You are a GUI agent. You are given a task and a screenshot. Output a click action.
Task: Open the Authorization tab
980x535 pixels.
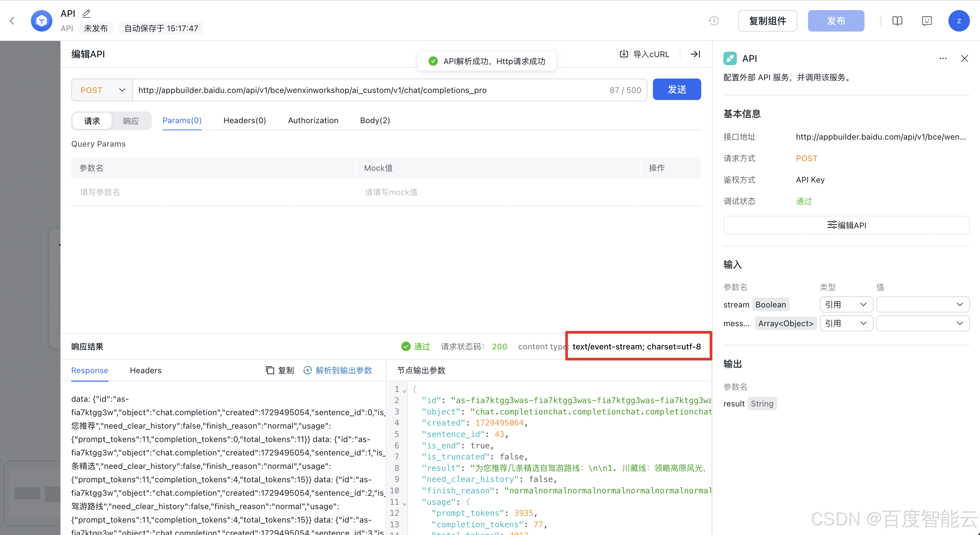click(313, 120)
